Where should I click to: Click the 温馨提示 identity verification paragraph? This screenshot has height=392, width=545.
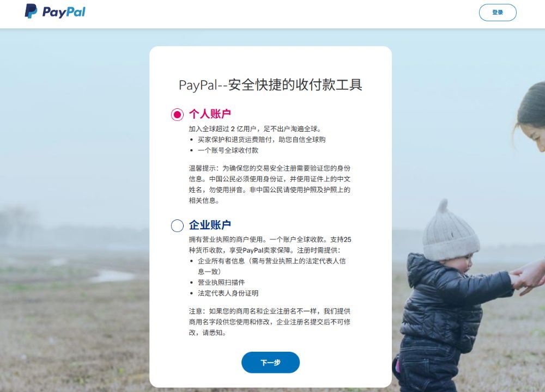[x=270, y=185]
